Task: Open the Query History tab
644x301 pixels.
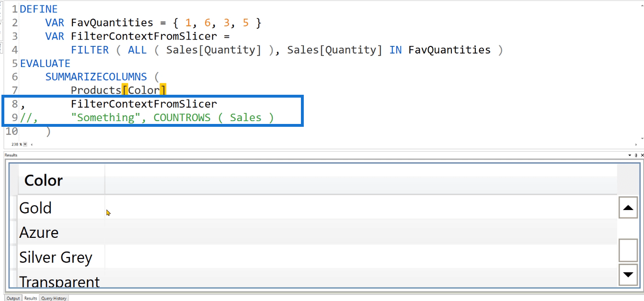Action: click(54, 298)
